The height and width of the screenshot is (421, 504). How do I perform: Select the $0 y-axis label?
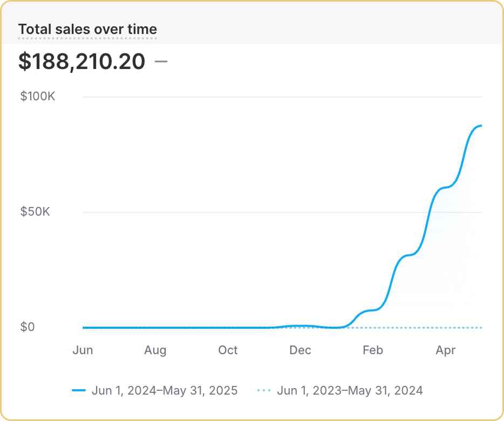pyautogui.click(x=28, y=327)
